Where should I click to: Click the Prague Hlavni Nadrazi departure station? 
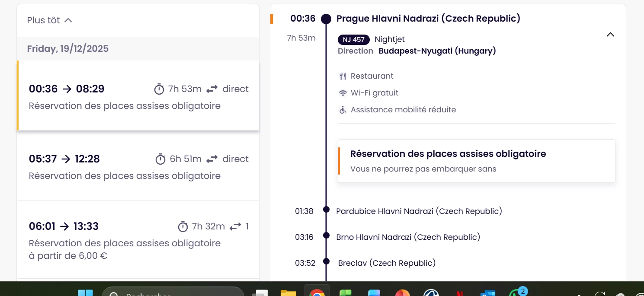pyautogui.click(x=428, y=19)
